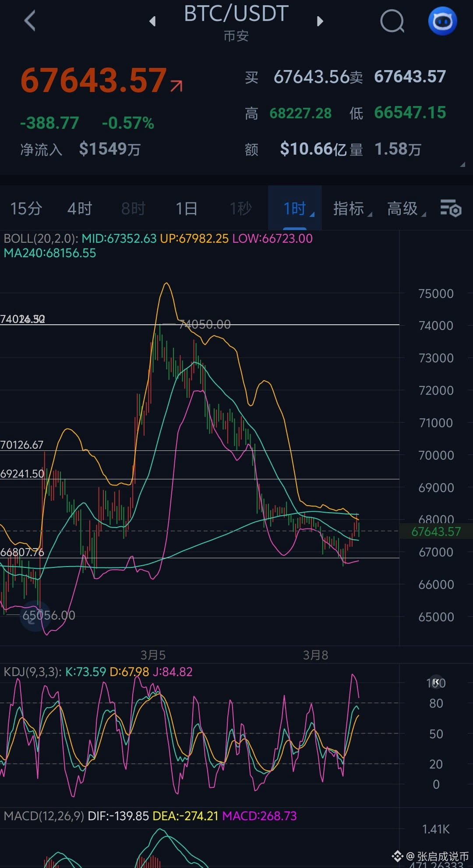Tap the volume value 1.58万

[x=398, y=149]
